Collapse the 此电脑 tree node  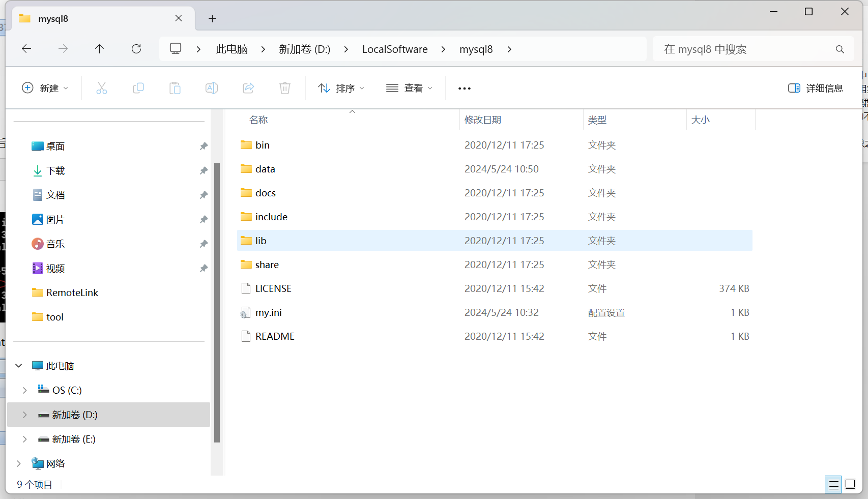(19, 366)
